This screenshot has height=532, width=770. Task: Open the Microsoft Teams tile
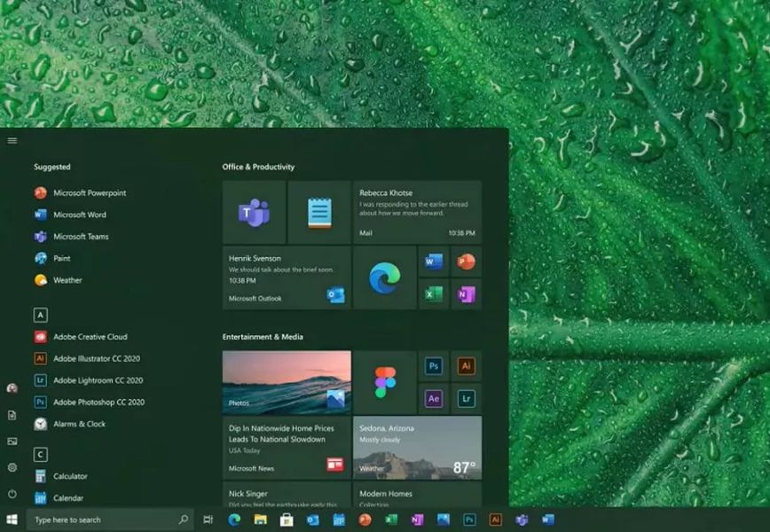[x=254, y=212]
